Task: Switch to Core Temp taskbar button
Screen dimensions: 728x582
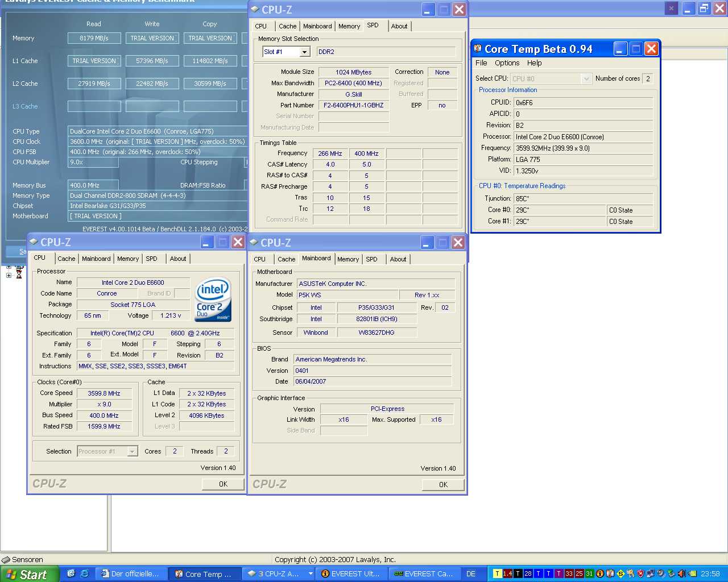Action: (206, 574)
